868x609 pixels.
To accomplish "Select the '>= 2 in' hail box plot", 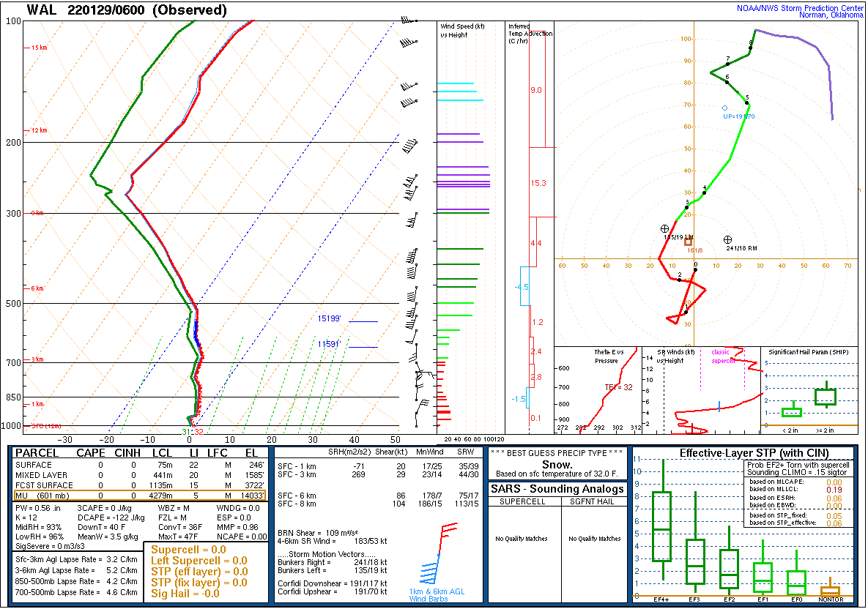I will (x=826, y=396).
